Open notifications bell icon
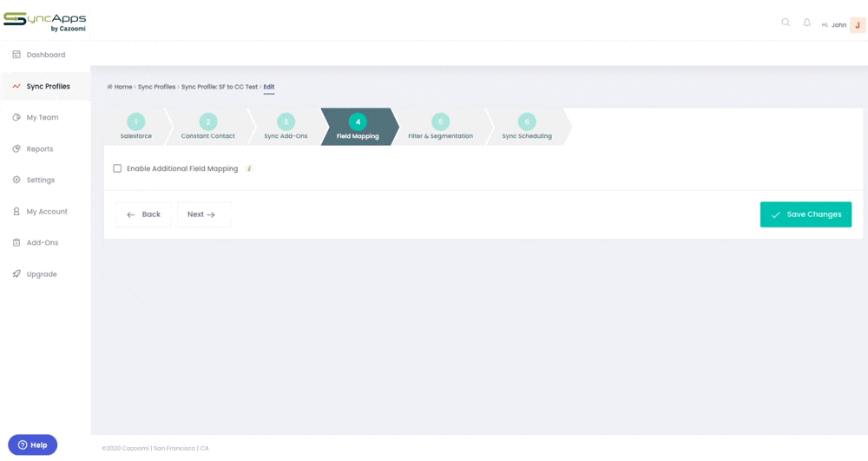 point(807,23)
